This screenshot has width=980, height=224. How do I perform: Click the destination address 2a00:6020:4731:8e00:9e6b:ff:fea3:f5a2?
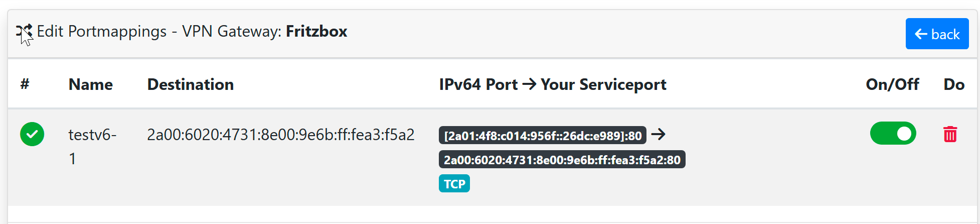(280, 135)
